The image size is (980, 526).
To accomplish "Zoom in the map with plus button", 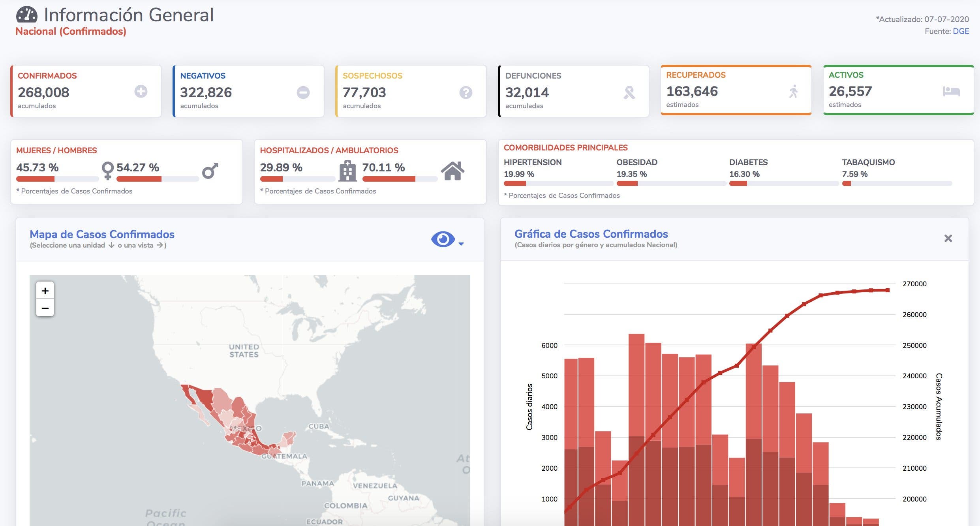I will (45, 291).
